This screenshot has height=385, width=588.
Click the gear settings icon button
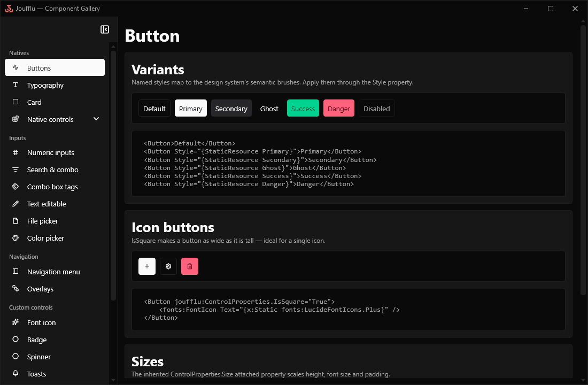point(168,266)
